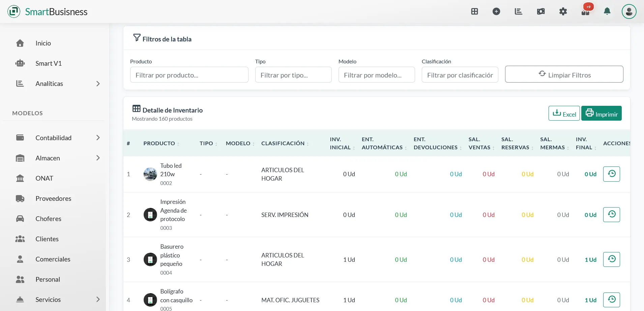Open the analytics chart icon in header
644x311 pixels.
click(x=519, y=11)
